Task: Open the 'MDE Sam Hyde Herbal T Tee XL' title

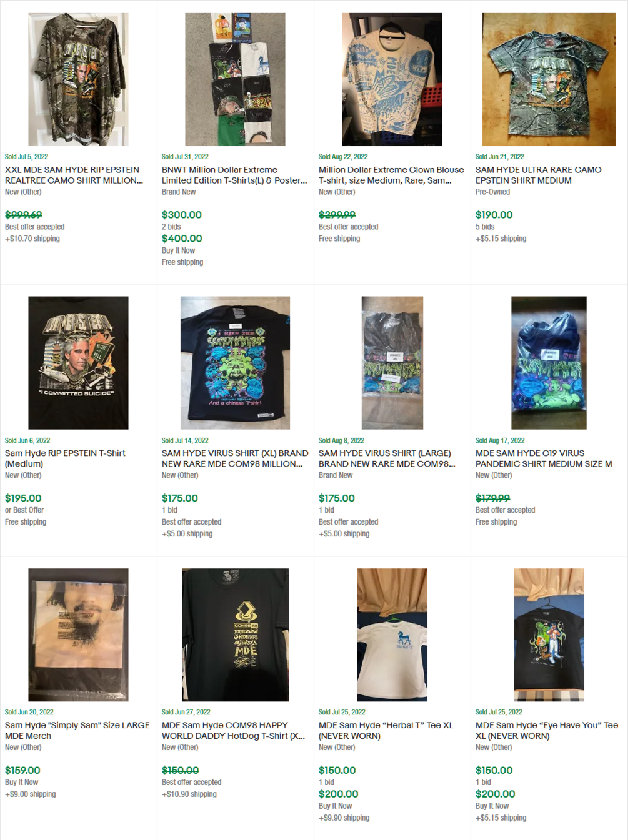Action: 386,730
